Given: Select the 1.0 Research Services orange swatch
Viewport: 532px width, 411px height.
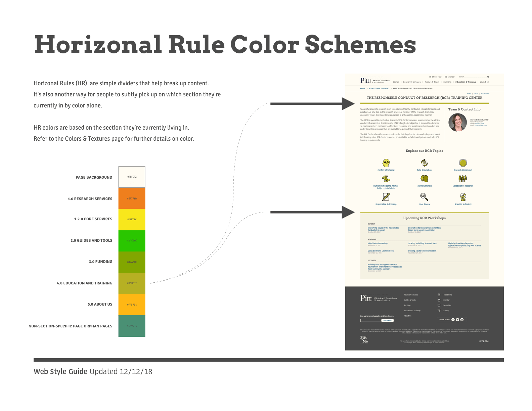Looking at the screenshot, I should [x=132, y=198].
